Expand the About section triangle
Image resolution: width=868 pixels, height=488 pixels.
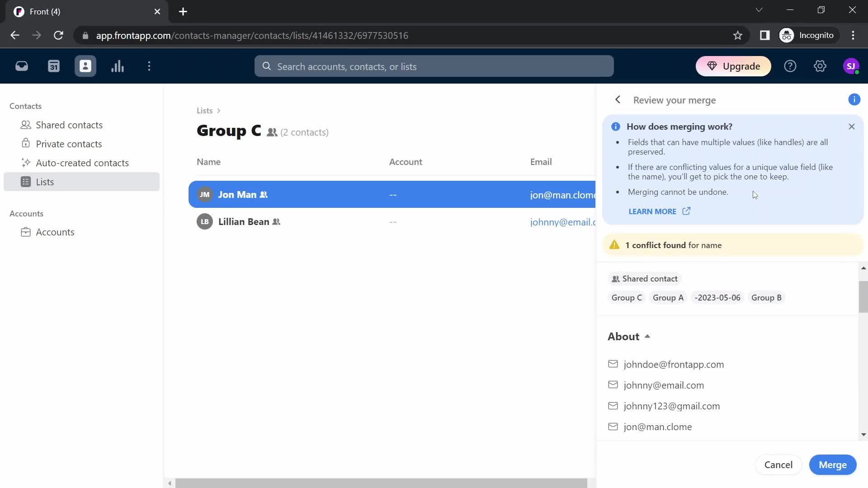649,335
